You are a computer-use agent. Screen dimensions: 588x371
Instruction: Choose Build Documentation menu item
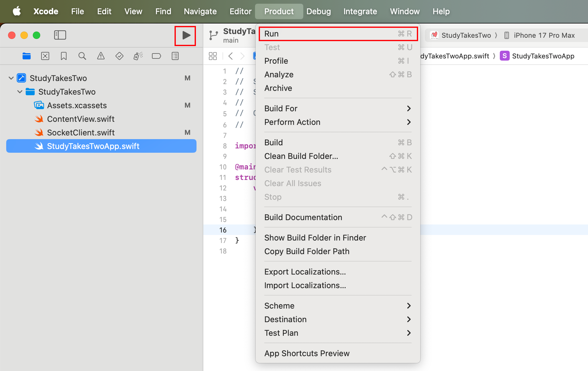(338, 217)
